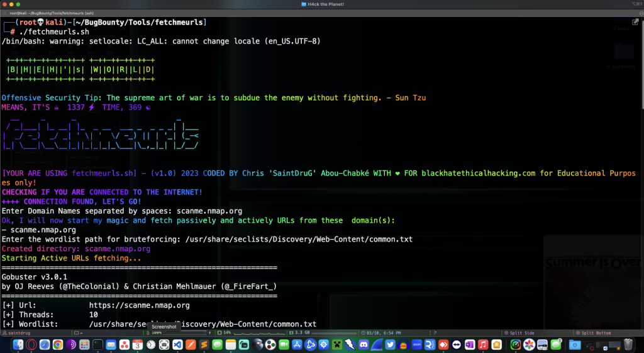The width and height of the screenshot is (644, 353).
Task: Launch Minecraft from the dock
Action: coord(337,344)
